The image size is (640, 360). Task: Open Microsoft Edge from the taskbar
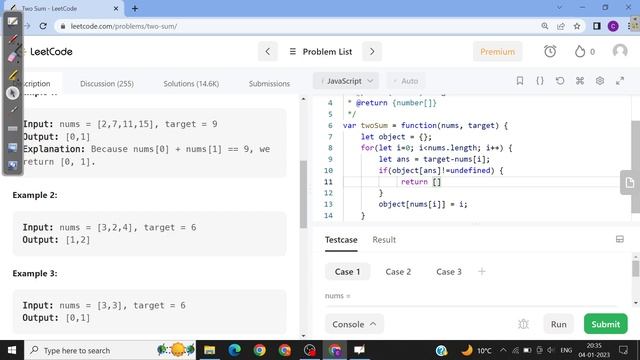tap(235, 350)
